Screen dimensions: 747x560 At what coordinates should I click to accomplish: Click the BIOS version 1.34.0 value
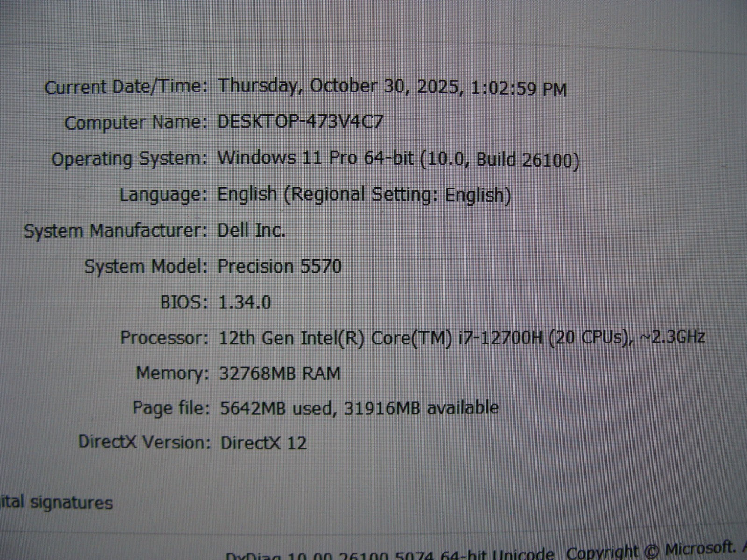point(245,302)
